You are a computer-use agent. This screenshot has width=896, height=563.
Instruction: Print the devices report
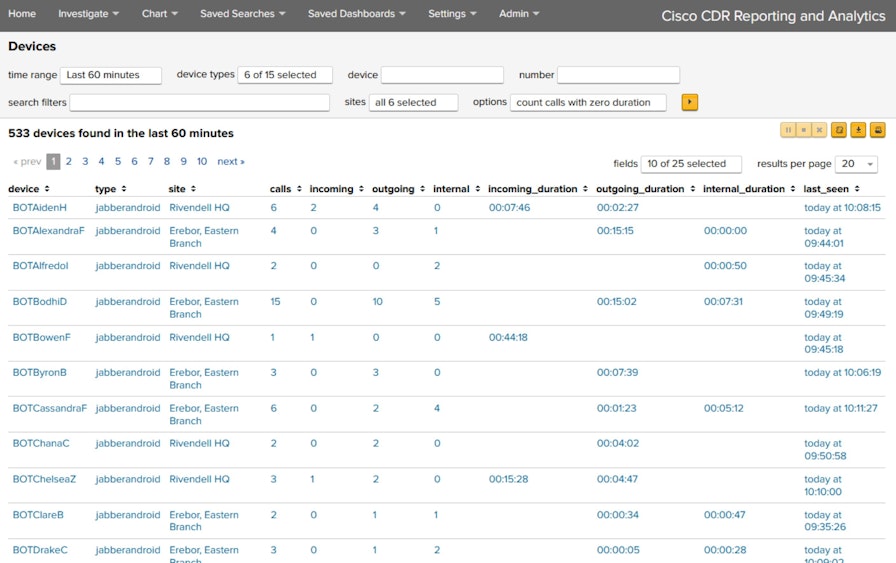pos(877,130)
